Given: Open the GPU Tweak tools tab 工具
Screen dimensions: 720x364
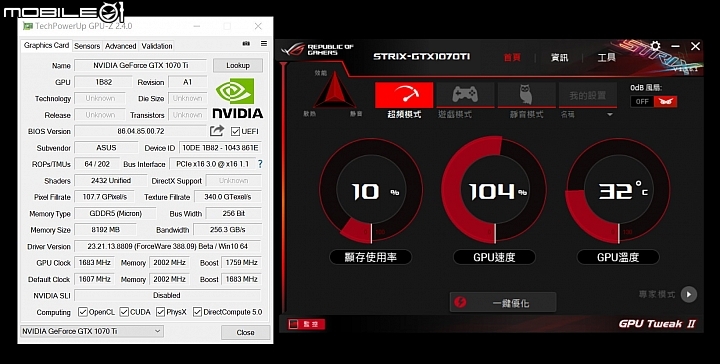Looking at the screenshot, I should point(606,57).
